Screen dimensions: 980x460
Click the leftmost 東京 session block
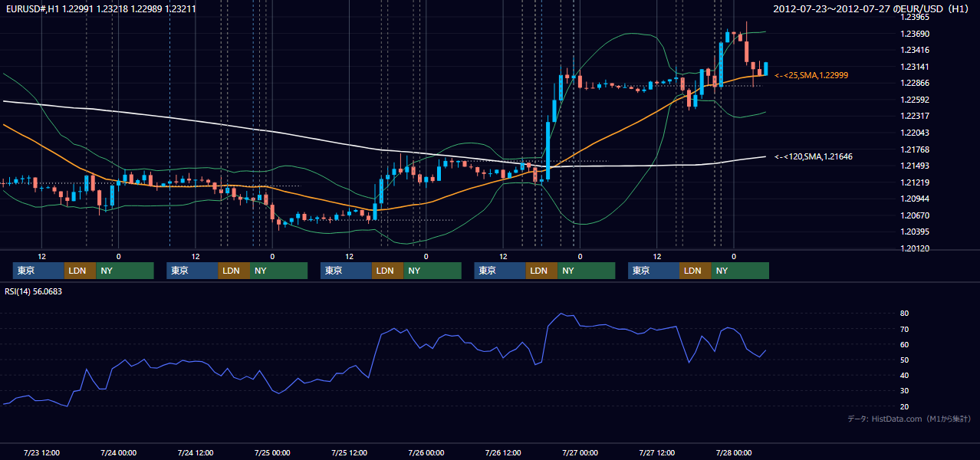(38, 271)
